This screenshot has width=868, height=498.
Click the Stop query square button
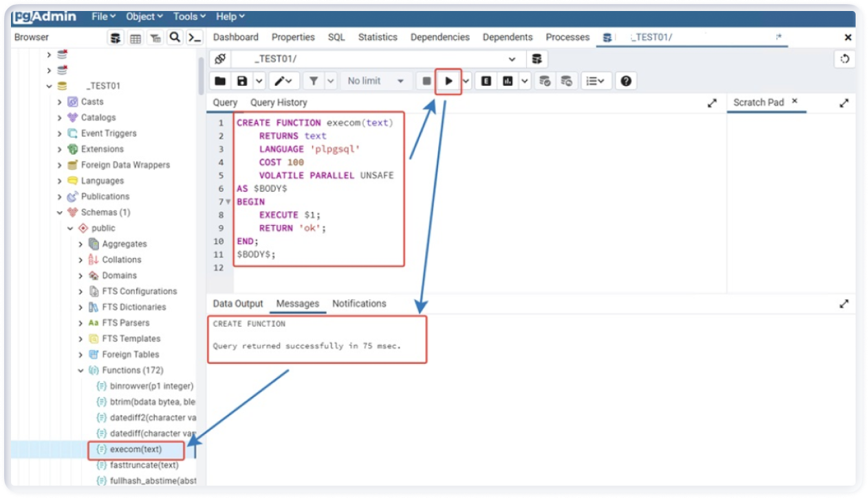pyautogui.click(x=426, y=81)
